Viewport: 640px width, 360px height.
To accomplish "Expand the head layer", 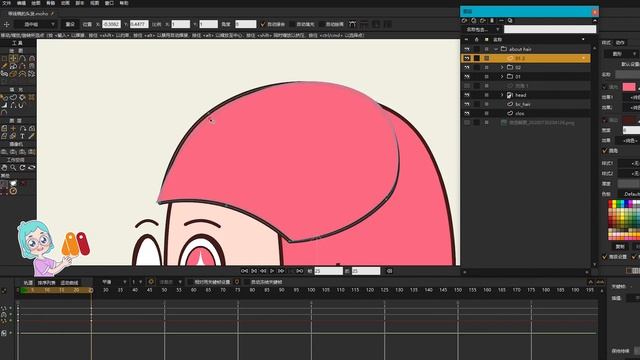I will coord(502,95).
